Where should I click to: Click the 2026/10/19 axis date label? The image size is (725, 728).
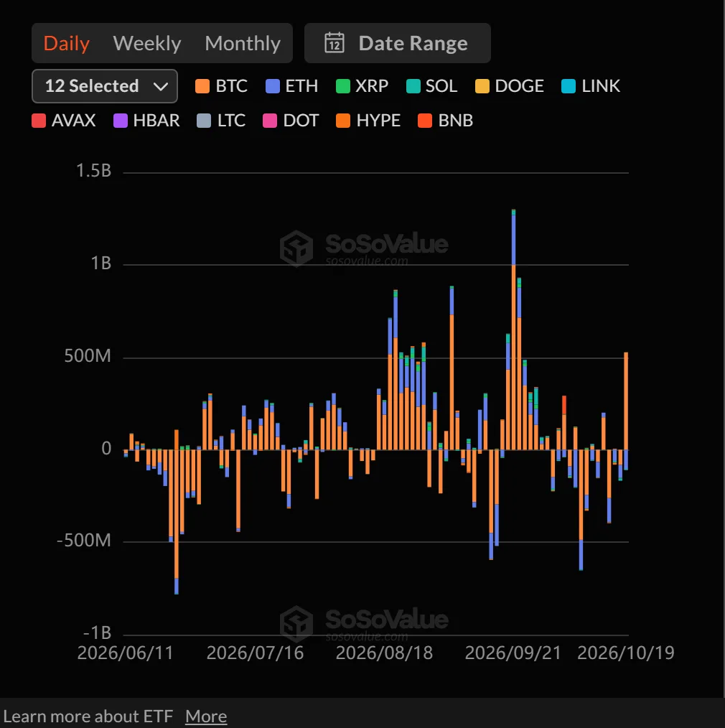point(626,653)
